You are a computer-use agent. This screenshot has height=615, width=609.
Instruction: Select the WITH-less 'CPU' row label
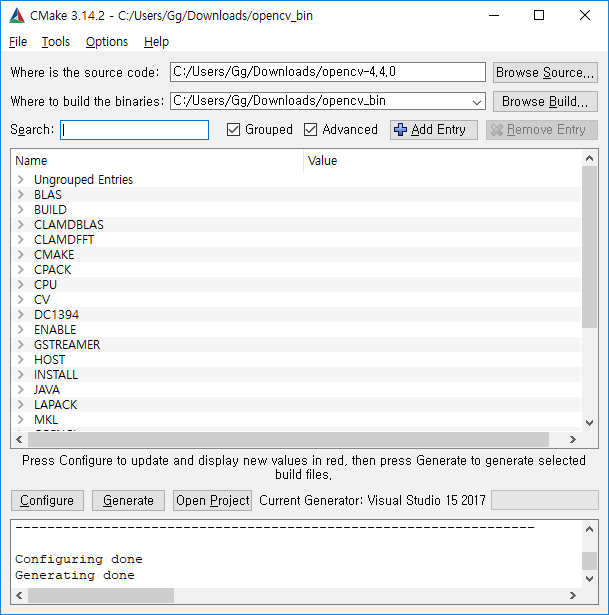pyautogui.click(x=45, y=285)
